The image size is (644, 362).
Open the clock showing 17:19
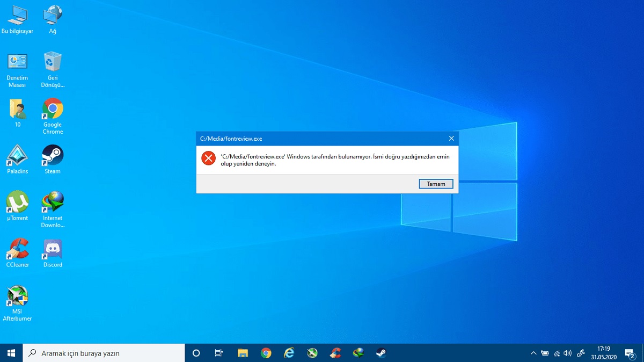[x=604, y=353]
